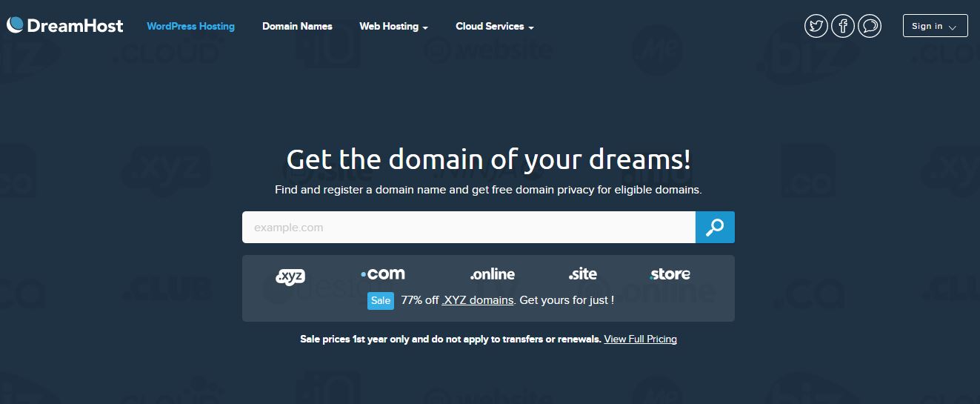Open the Domain Names menu item
Viewport: 980px width, 404px height.
click(x=297, y=26)
